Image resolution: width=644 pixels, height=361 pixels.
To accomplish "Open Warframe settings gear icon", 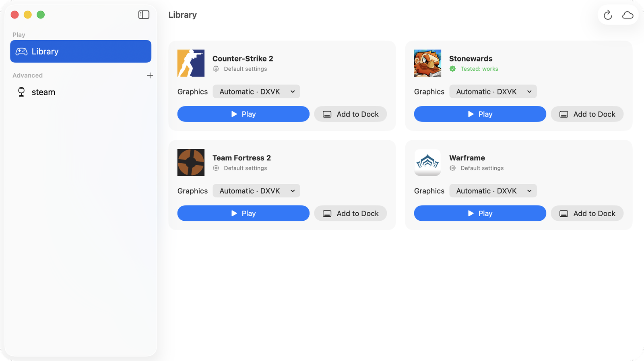I will click(453, 168).
